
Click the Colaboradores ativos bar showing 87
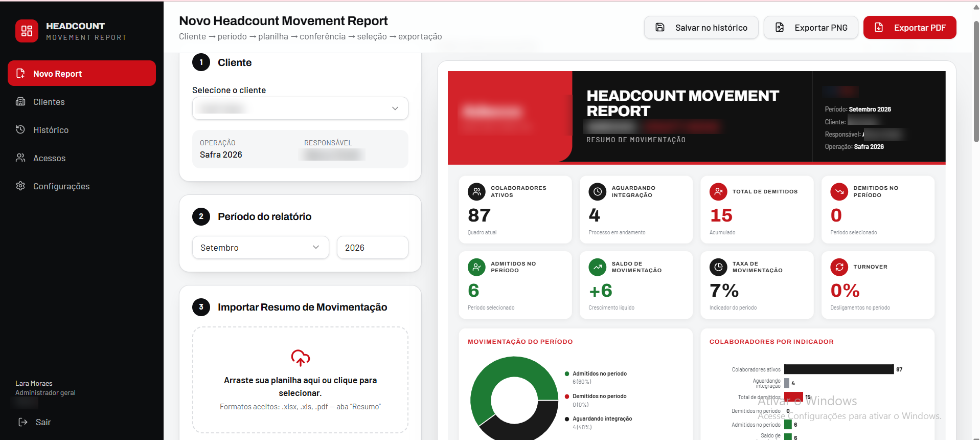click(839, 369)
